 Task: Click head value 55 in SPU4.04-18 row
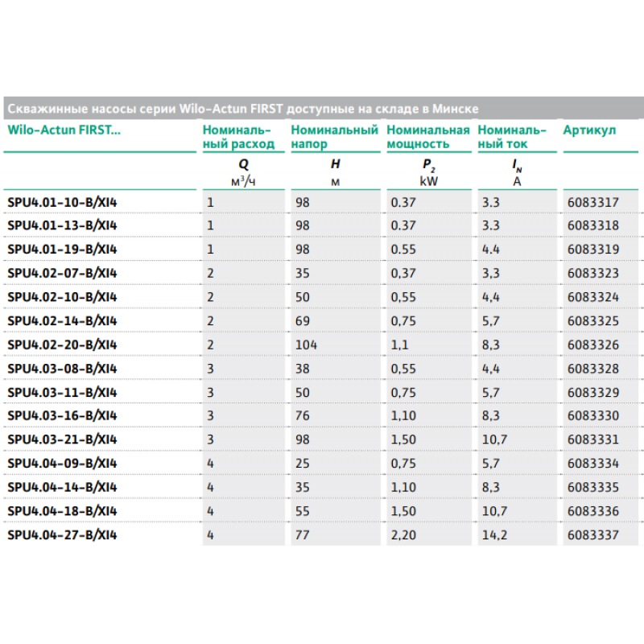[303, 511]
